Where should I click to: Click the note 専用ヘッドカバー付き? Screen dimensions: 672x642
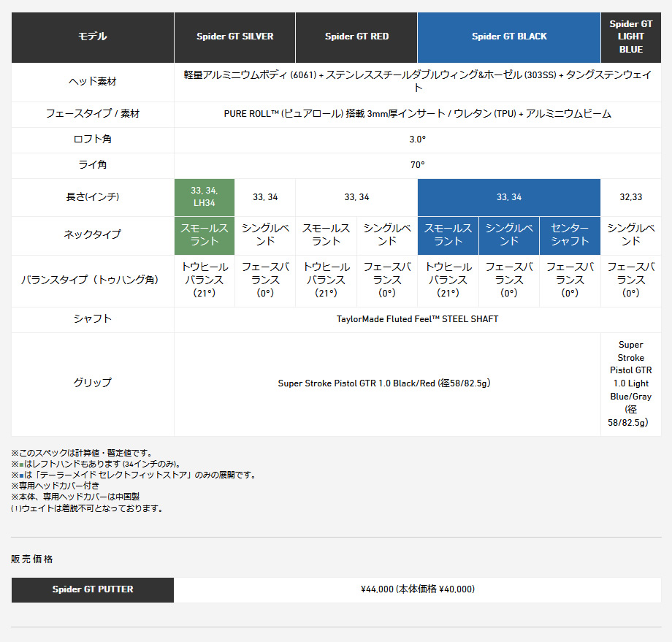[x=56, y=486]
